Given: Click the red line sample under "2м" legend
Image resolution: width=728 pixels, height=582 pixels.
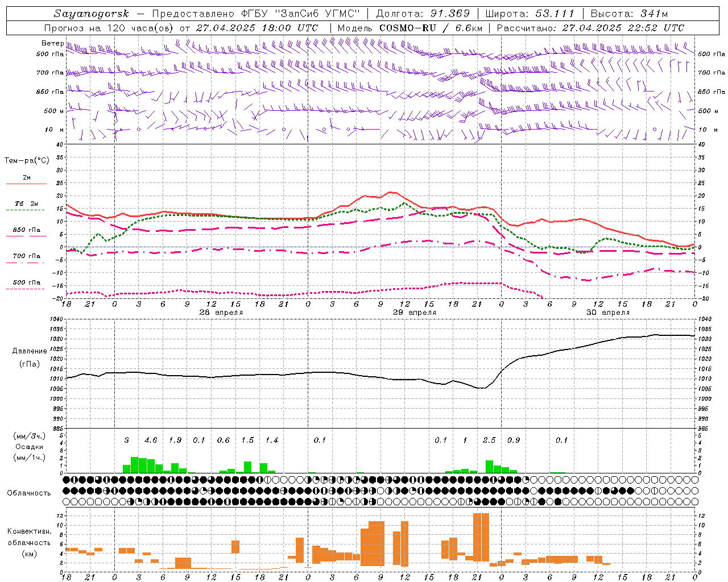Looking at the screenshot, I should pos(26,184).
